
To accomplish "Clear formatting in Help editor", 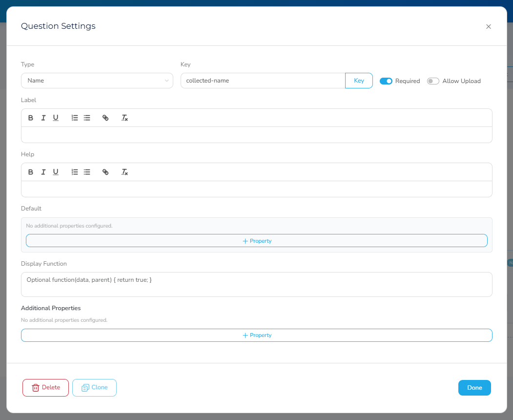I will (x=124, y=172).
